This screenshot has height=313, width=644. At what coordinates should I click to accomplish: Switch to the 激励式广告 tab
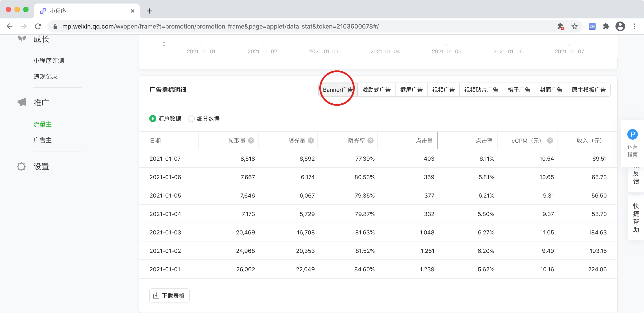tap(376, 90)
